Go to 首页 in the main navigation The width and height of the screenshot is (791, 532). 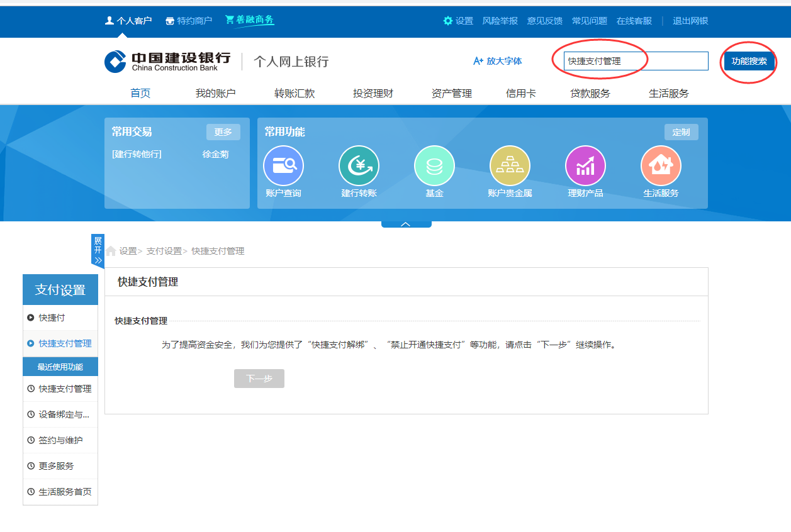point(140,93)
